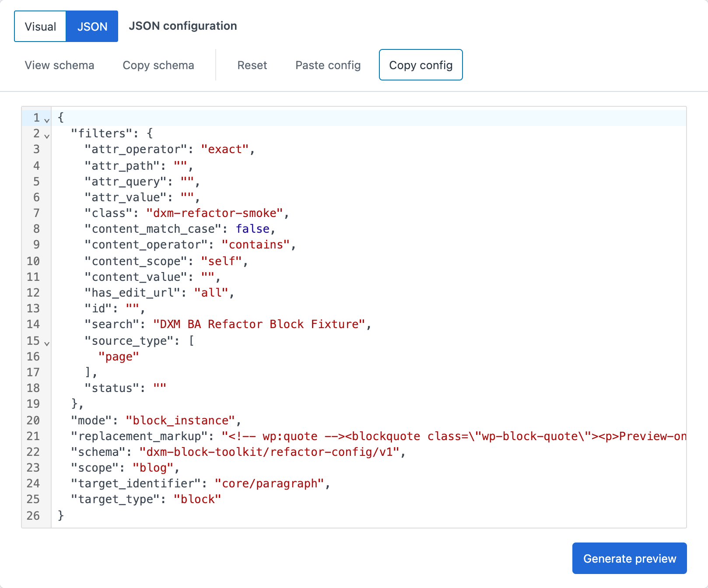The height and width of the screenshot is (588, 708).
Task: Reset the JSON configuration
Action: pos(252,65)
